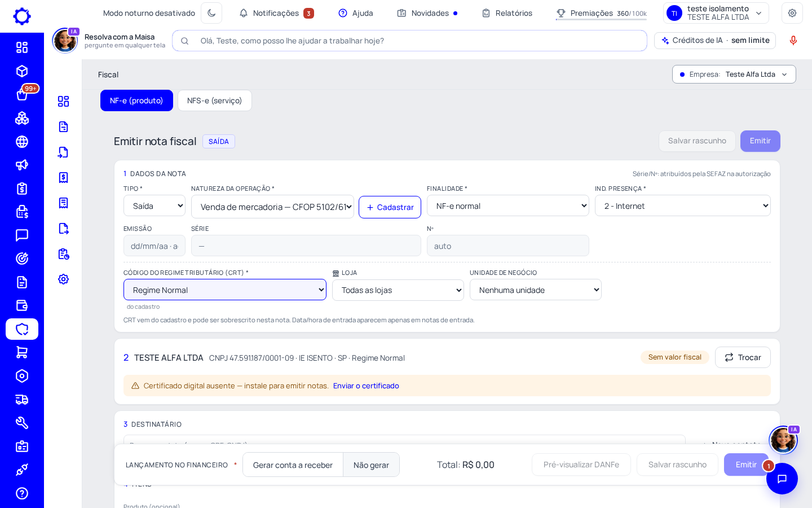The height and width of the screenshot is (508, 812).
Task: Open the wrench icon in blue sidebar
Action: tap(22, 423)
